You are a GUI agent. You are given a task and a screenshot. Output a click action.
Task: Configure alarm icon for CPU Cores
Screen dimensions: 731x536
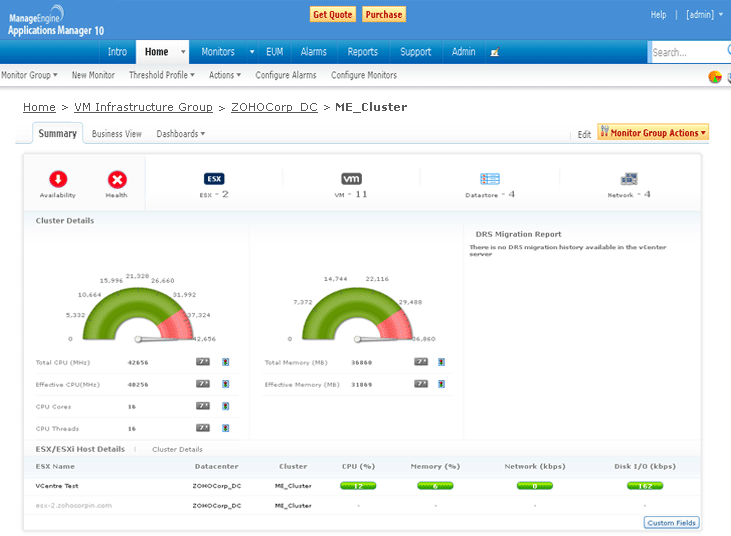[226, 406]
